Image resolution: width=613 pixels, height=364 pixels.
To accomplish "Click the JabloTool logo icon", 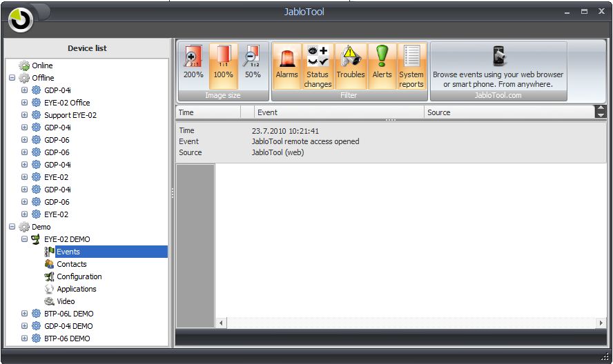I will 21,20.
